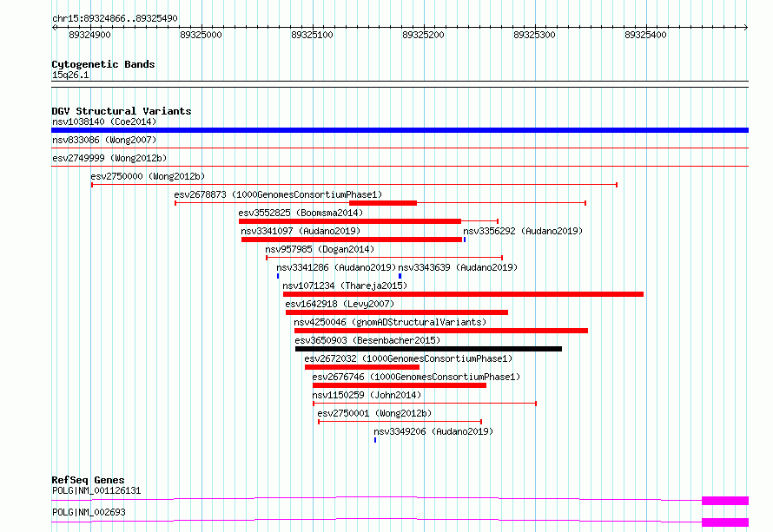
Task: Open the esv2750001 (Wong2012b) label
Action: [x=374, y=413]
